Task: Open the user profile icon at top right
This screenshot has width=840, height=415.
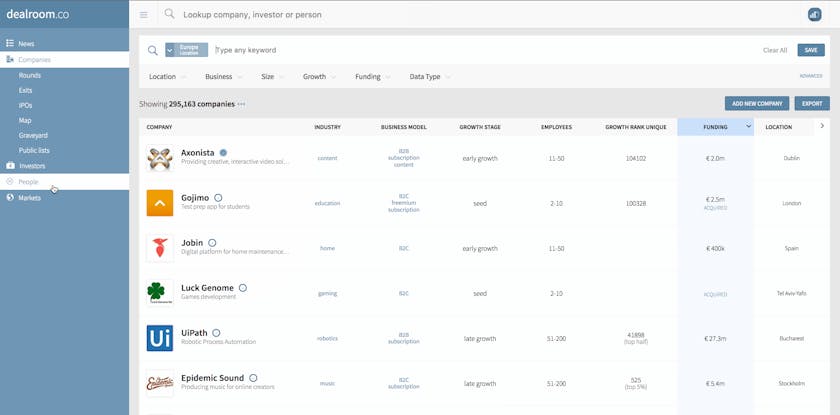Action: point(814,14)
